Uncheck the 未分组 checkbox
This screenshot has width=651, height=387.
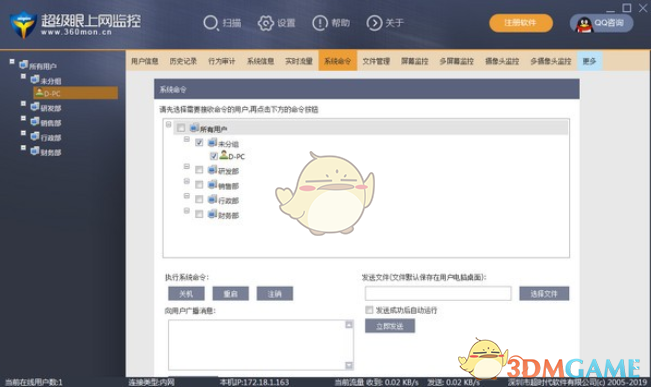[199, 142]
